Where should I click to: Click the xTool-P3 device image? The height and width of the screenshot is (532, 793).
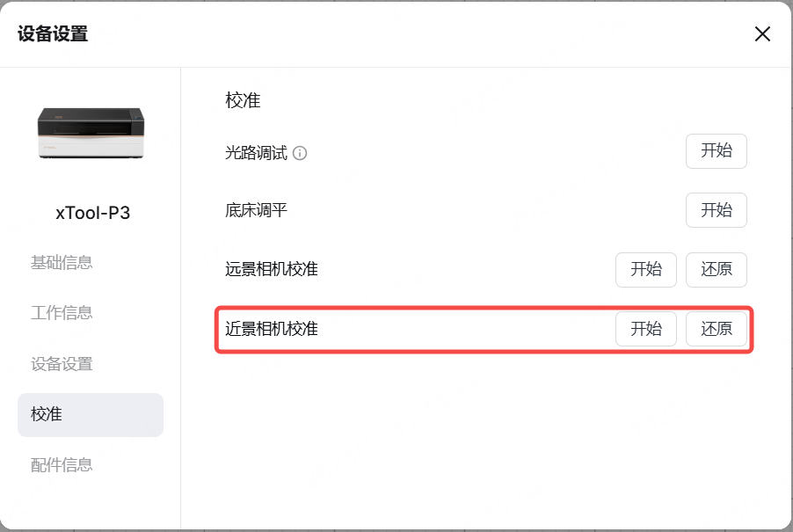click(x=91, y=134)
